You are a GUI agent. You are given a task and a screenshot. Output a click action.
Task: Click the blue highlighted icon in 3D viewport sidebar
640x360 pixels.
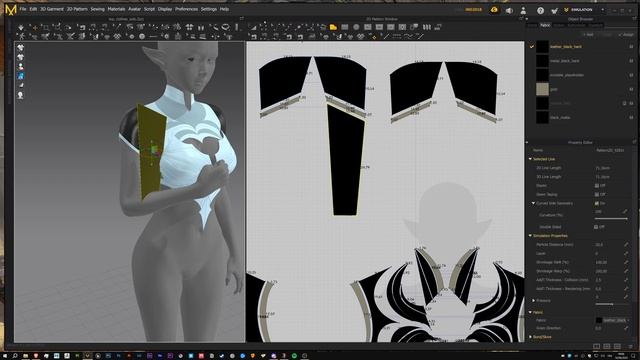point(20,76)
